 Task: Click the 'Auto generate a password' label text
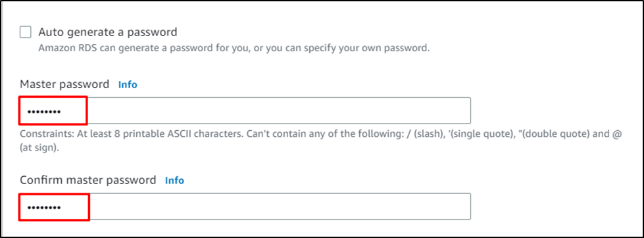tap(108, 32)
